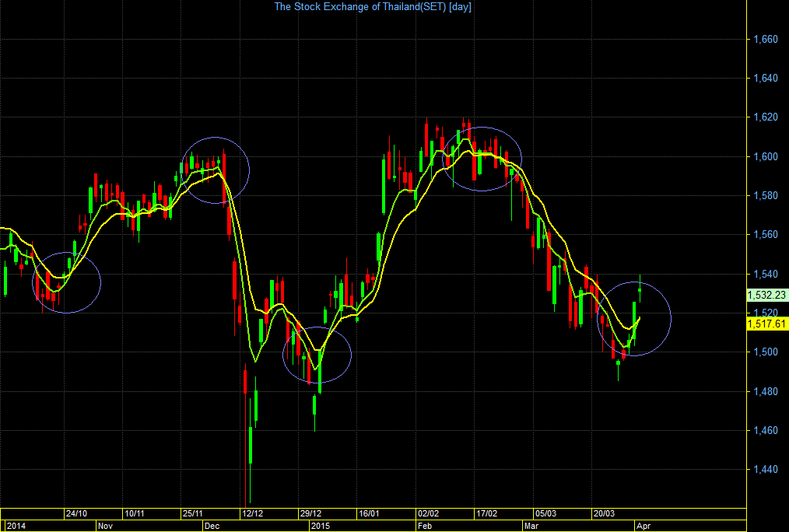Click the 12/12 date label
789x532 pixels.
point(253,514)
